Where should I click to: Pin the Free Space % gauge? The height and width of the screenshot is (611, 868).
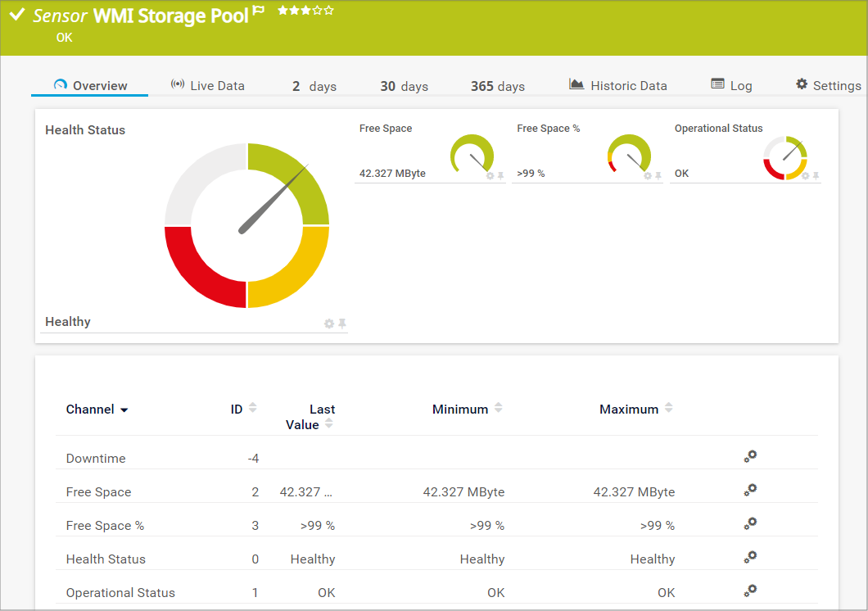click(x=658, y=175)
